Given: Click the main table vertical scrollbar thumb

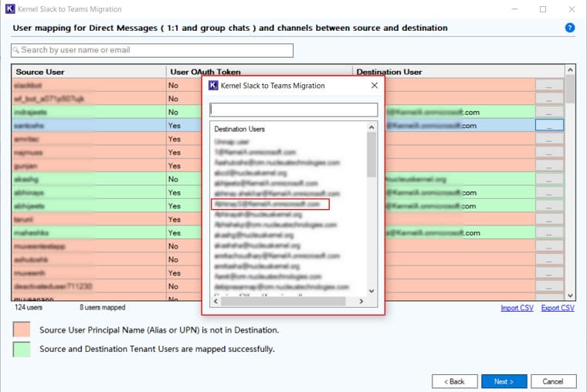Looking at the screenshot, I should click(570, 89).
